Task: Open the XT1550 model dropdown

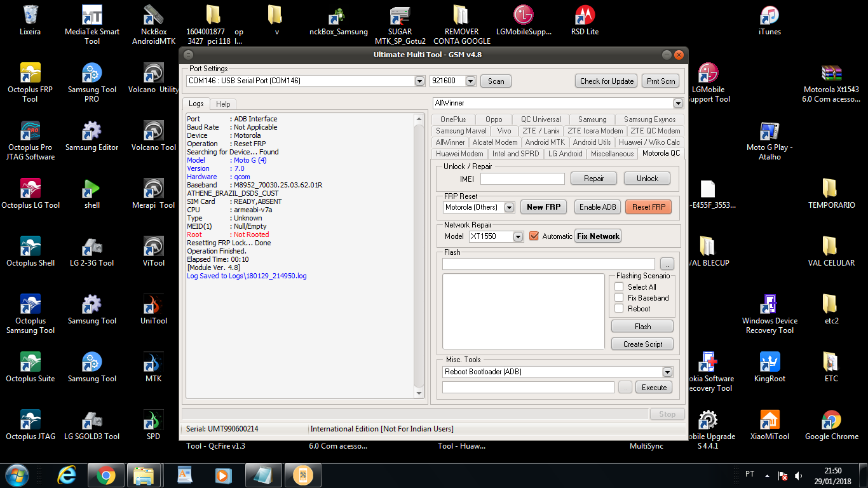Action: tap(518, 236)
